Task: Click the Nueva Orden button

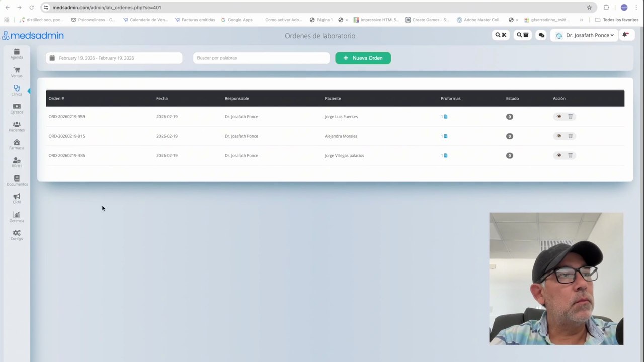Action: (x=363, y=58)
